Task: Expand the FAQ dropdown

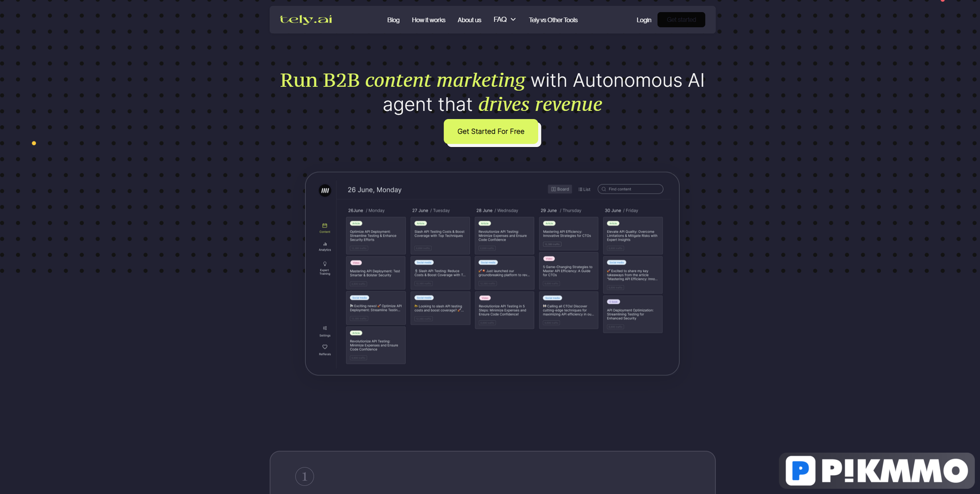Action: [x=504, y=19]
